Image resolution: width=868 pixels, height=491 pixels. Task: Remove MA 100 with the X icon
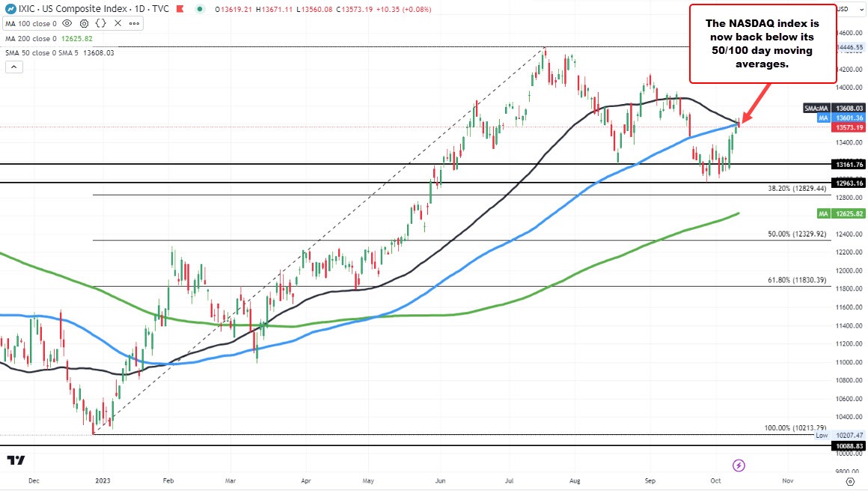117,23
